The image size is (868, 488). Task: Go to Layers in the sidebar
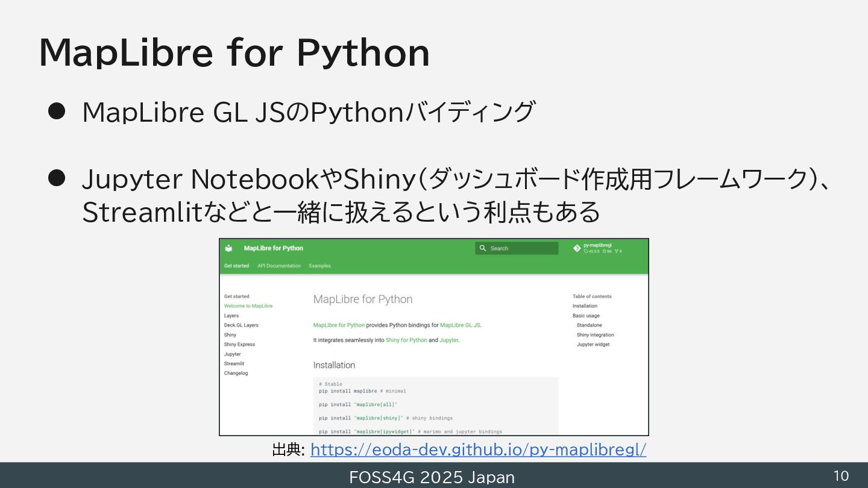[x=231, y=316]
